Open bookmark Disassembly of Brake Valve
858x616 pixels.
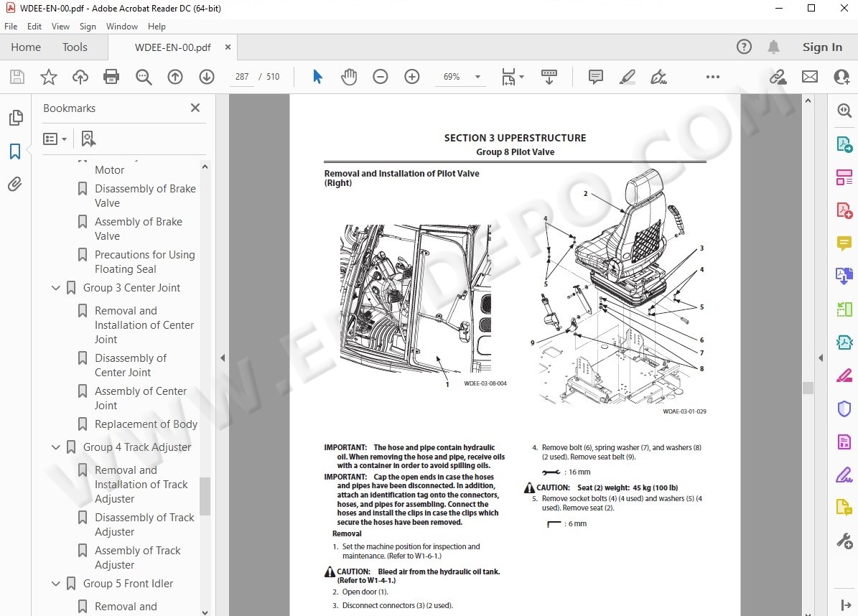click(x=145, y=196)
